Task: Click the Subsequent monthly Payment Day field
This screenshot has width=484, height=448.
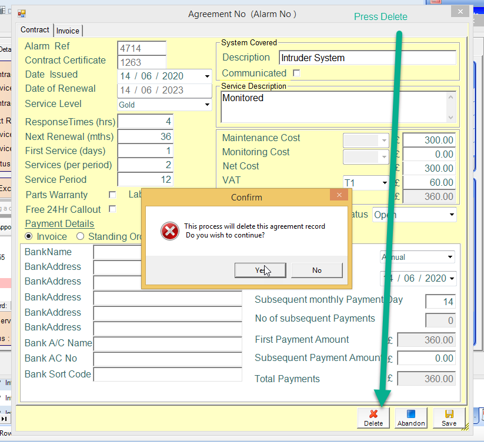Action: coord(440,302)
